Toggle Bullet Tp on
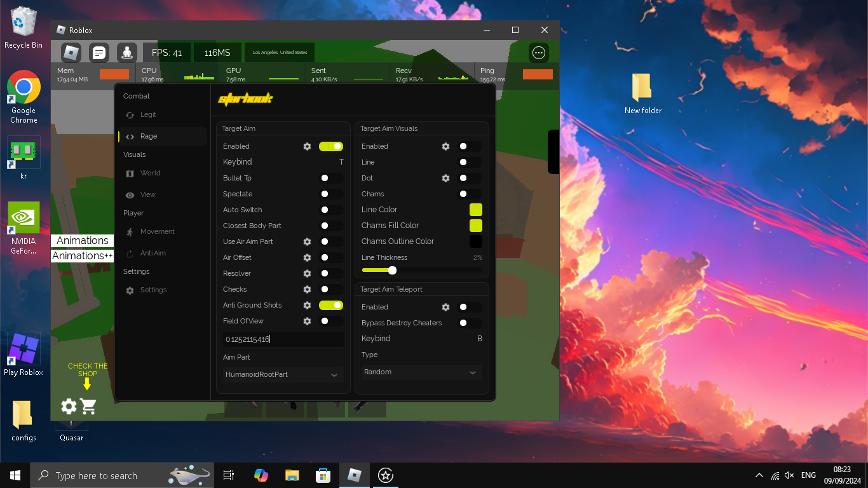Screen dimensions: 868x488 coord(331,178)
